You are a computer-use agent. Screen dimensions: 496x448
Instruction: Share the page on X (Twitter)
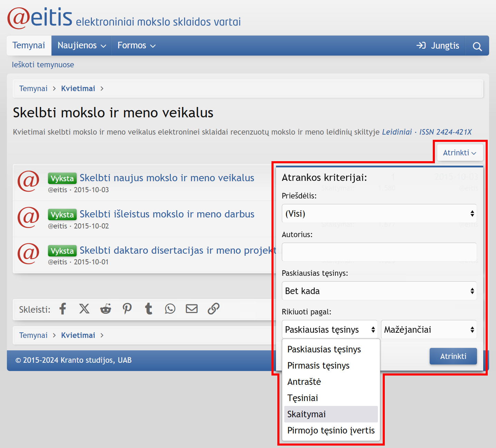pyautogui.click(x=84, y=309)
